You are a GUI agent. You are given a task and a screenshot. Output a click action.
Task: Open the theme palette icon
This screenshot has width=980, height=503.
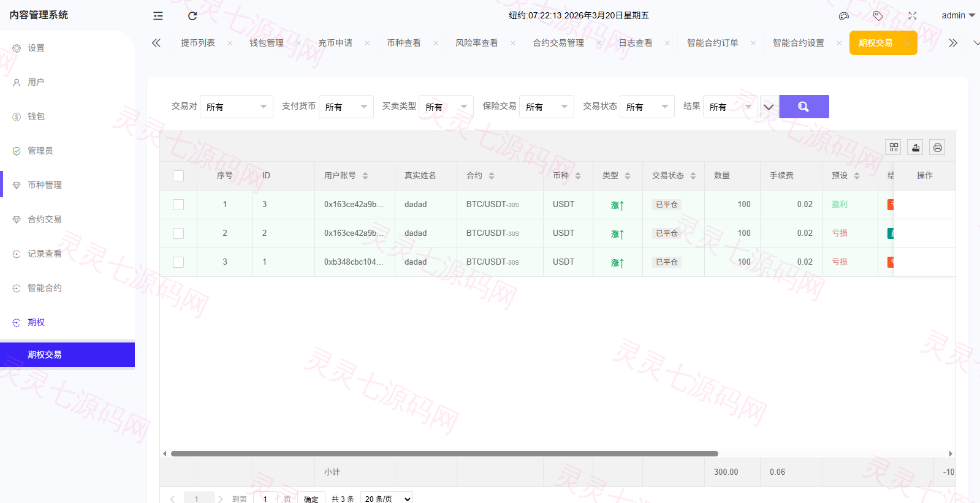click(x=844, y=16)
